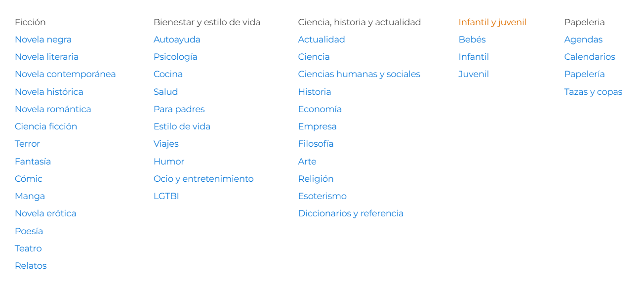Open the Poesía category
644x287 pixels.
pyautogui.click(x=29, y=231)
